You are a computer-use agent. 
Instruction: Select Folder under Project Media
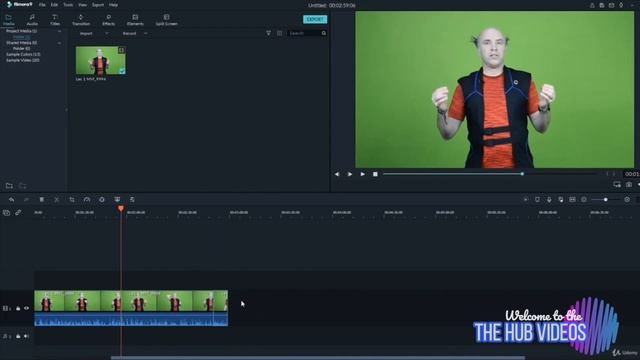[21, 37]
